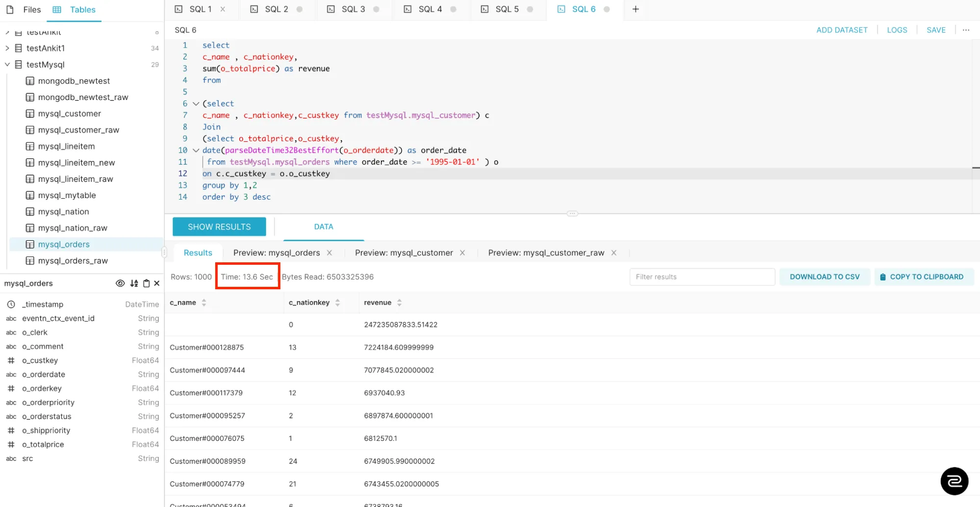Select the mysql_mytable table
The height and width of the screenshot is (507, 980).
pos(67,196)
